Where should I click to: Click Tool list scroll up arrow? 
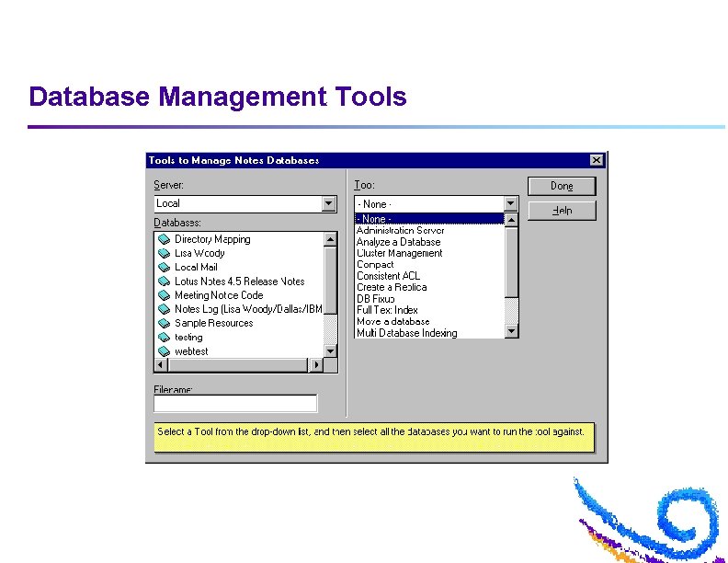pyautogui.click(x=511, y=220)
